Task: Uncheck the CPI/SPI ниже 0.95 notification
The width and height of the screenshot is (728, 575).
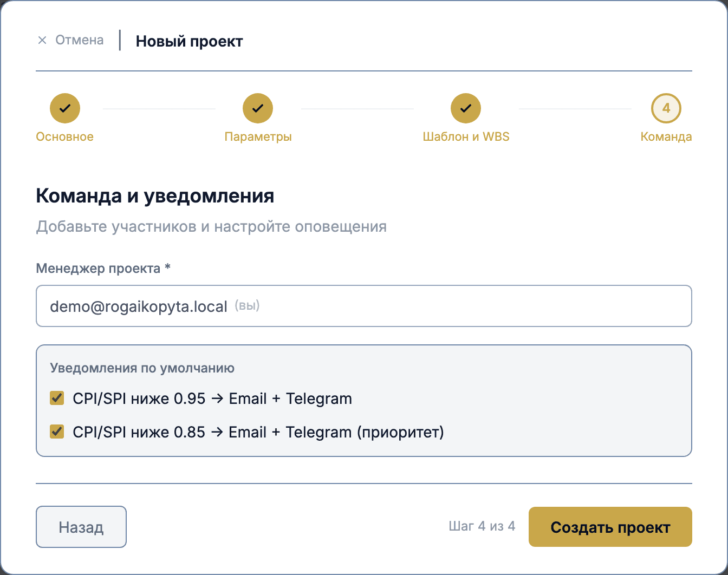Action: 57,398
